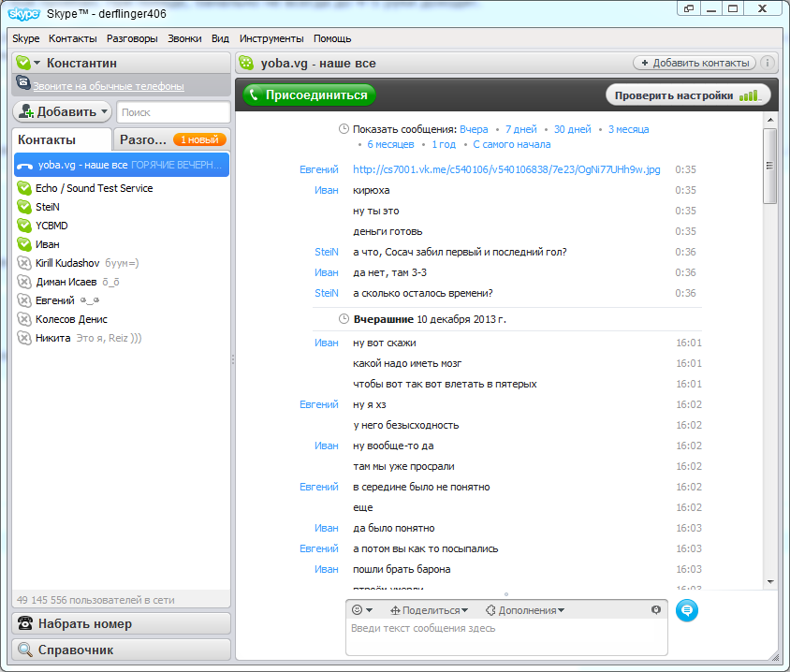790x672 pixels.
Task: Click offline status icon of Евгений contact
Action: tap(24, 300)
